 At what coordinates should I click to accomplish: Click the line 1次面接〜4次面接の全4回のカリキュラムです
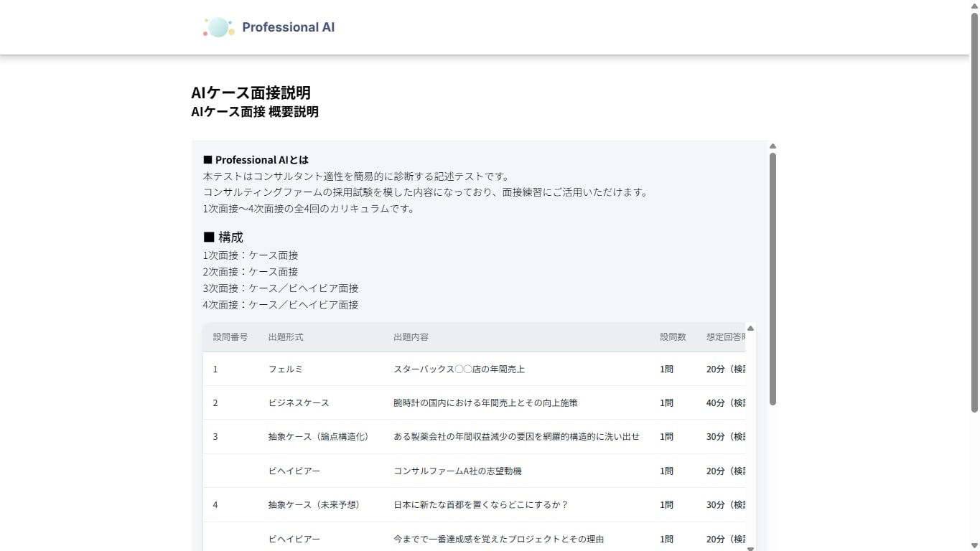pyautogui.click(x=309, y=209)
